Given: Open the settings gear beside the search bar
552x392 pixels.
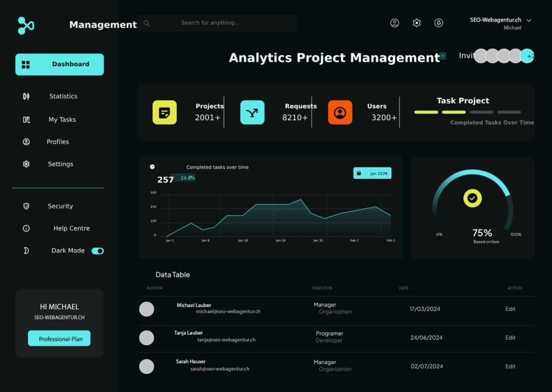Looking at the screenshot, I should click(x=416, y=23).
